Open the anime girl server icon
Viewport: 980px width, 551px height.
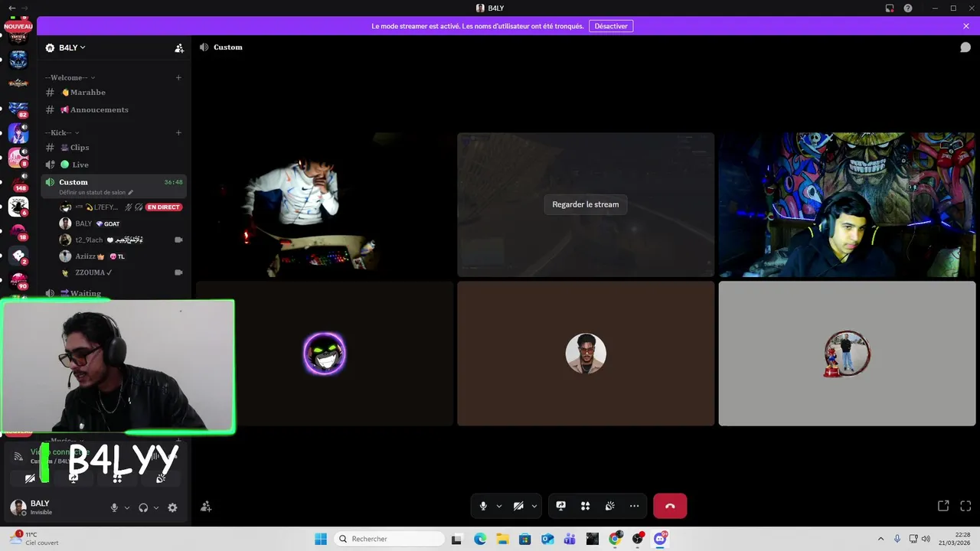[18, 134]
